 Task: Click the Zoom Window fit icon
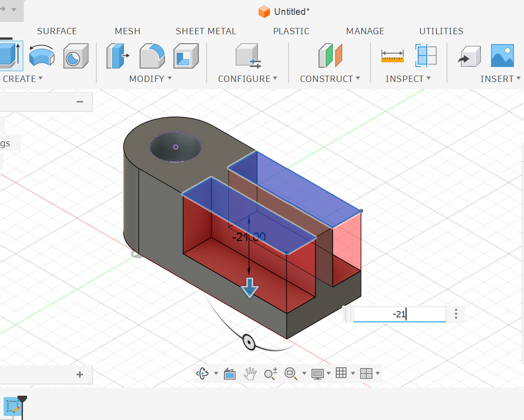point(291,374)
